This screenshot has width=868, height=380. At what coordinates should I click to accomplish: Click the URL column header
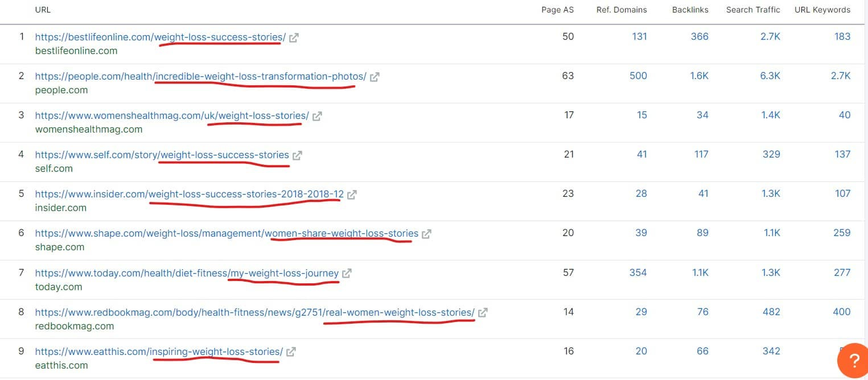tap(43, 10)
